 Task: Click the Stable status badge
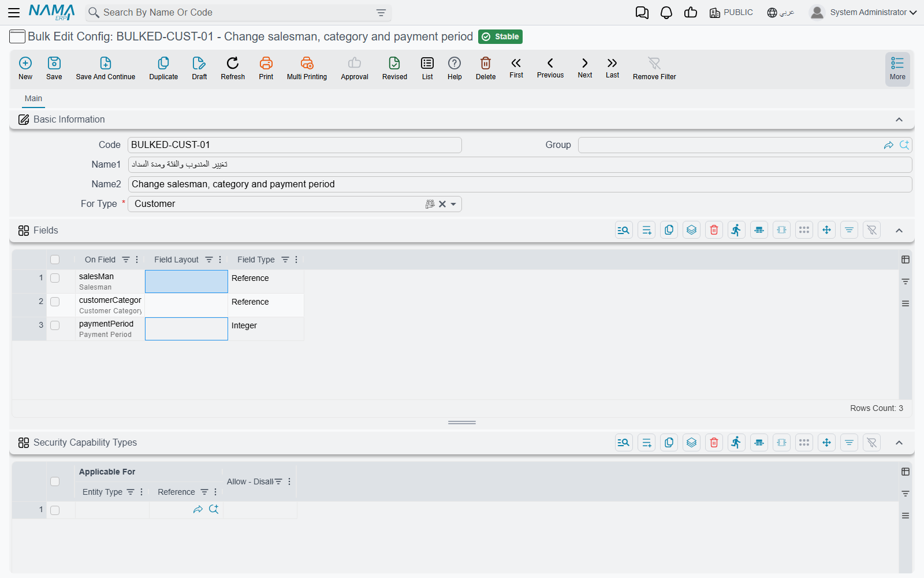(501, 36)
